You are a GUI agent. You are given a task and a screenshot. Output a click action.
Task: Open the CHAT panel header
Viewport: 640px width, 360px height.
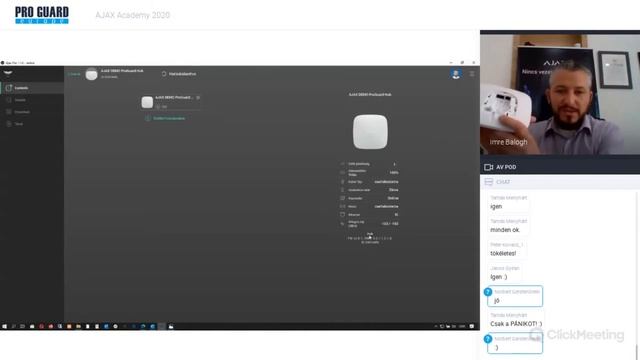[560, 182]
